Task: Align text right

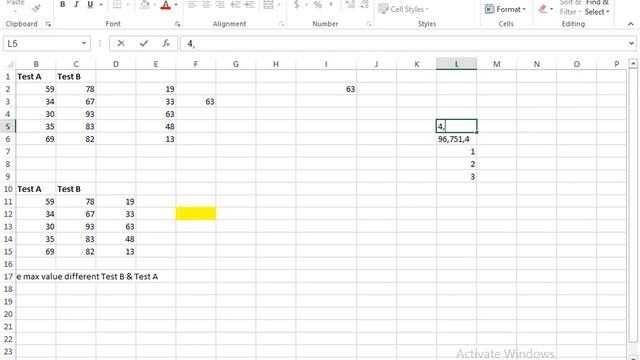Action: 220,4
